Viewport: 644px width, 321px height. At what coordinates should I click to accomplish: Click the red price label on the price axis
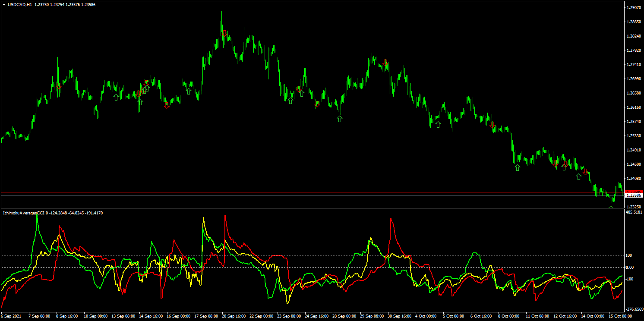pyautogui.click(x=634, y=191)
